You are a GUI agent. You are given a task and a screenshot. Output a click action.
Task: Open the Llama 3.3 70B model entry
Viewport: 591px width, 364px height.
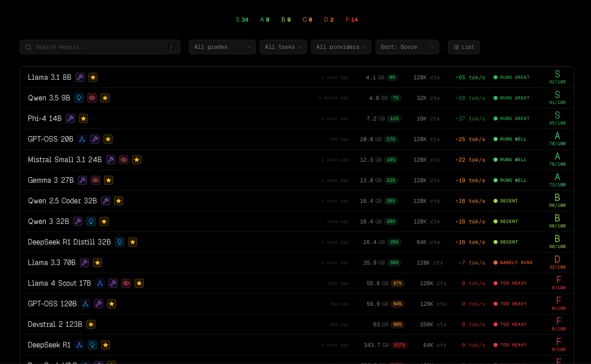point(52,263)
